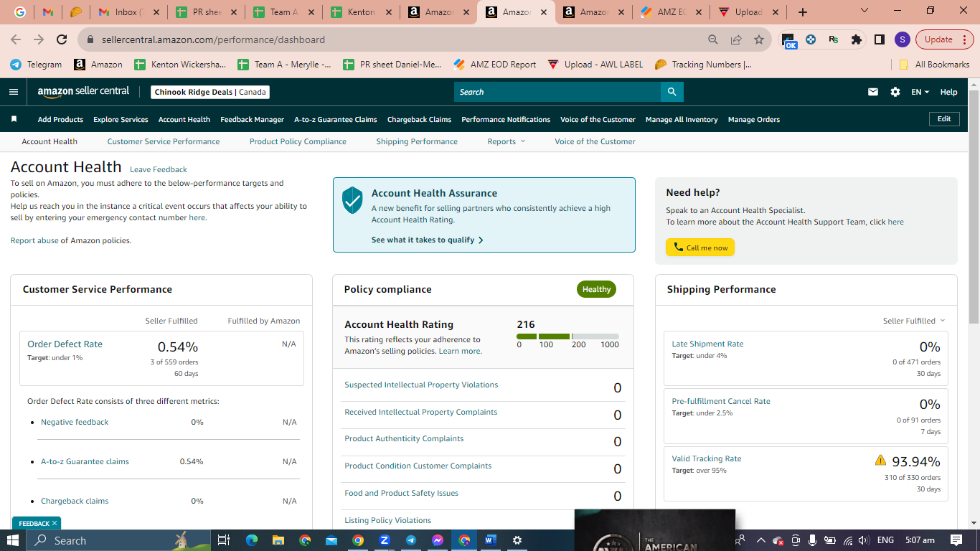Click the zoom magnifier in the address bar
Image resolution: width=980 pixels, height=551 pixels.
pyautogui.click(x=712, y=39)
